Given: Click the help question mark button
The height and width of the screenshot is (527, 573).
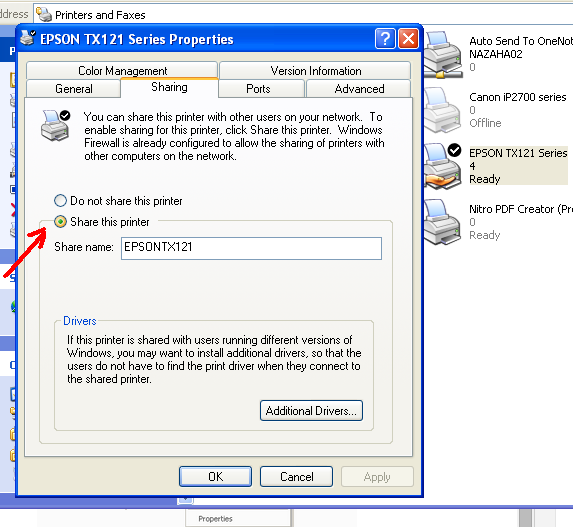Looking at the screenshot, I should point(385,39).
